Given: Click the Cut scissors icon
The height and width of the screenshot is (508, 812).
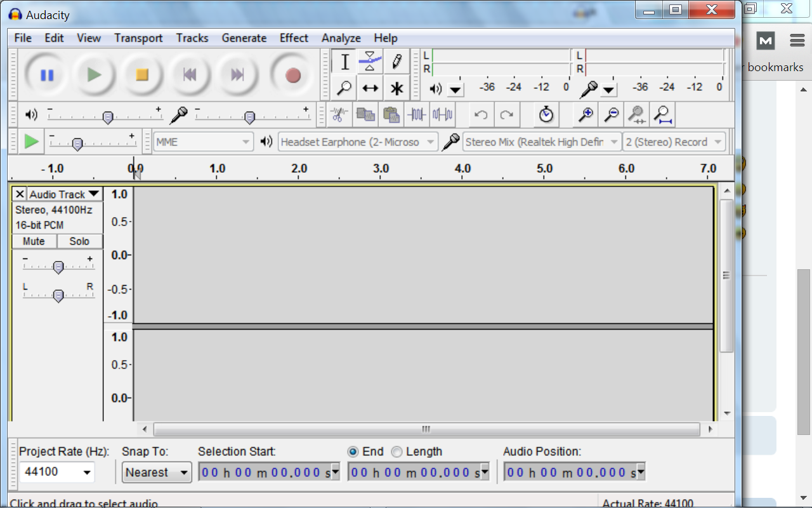Looking at the screenshot, I should coord(339,115).
